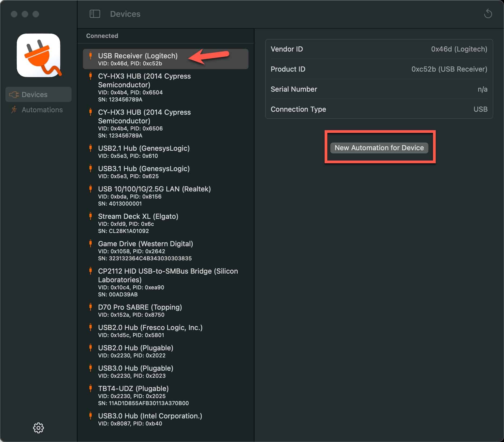Select the CY-HX3 HUB with PID 0x6506

point(166,123)
